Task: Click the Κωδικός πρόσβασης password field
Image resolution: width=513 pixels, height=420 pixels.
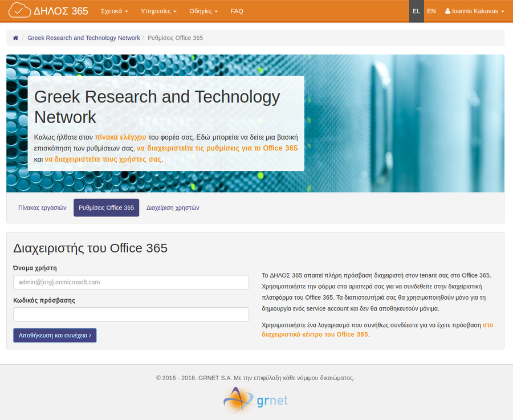Action: click(x=131, y=315)
